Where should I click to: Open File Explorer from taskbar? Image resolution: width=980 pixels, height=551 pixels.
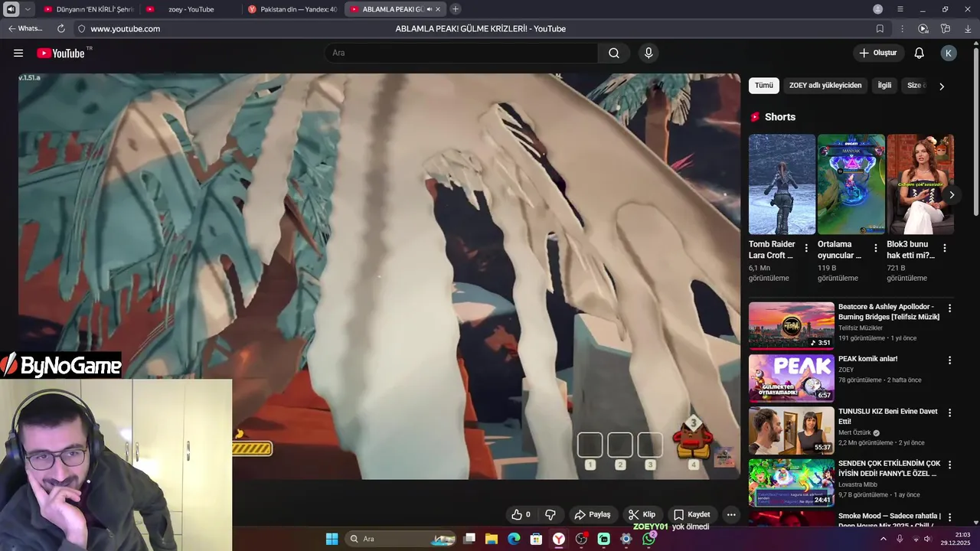coord(492,539)
